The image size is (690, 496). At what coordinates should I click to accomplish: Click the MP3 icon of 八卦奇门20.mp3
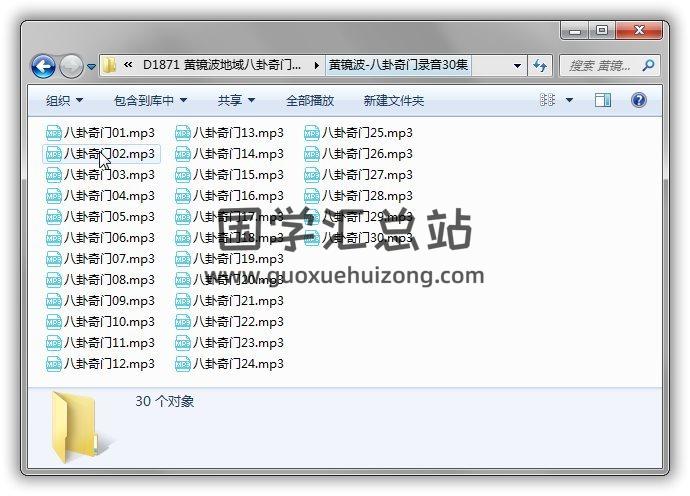[183, 279]
